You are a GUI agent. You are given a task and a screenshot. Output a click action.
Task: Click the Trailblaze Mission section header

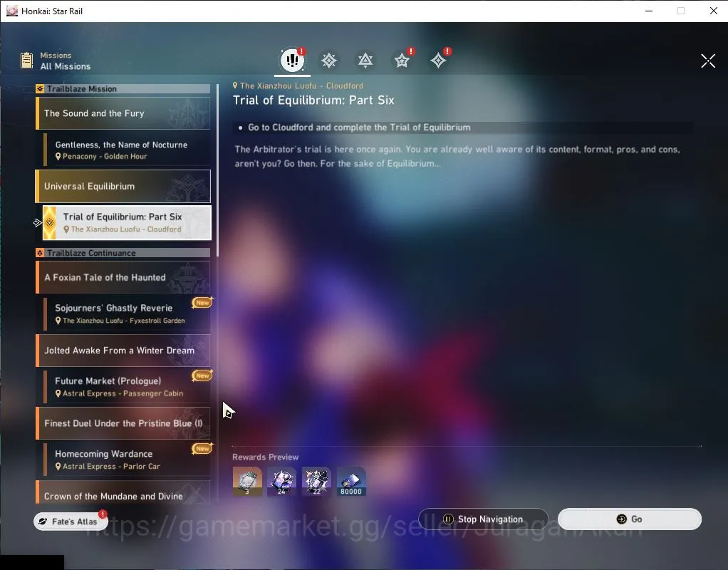click(123, 89)
